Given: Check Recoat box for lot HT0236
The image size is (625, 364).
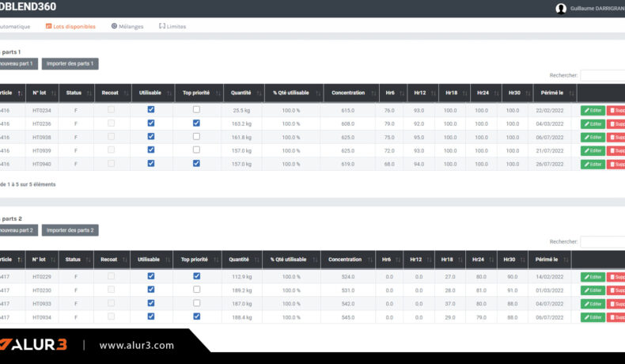Looking at the screenshot, I should click(x=112, y=123).
